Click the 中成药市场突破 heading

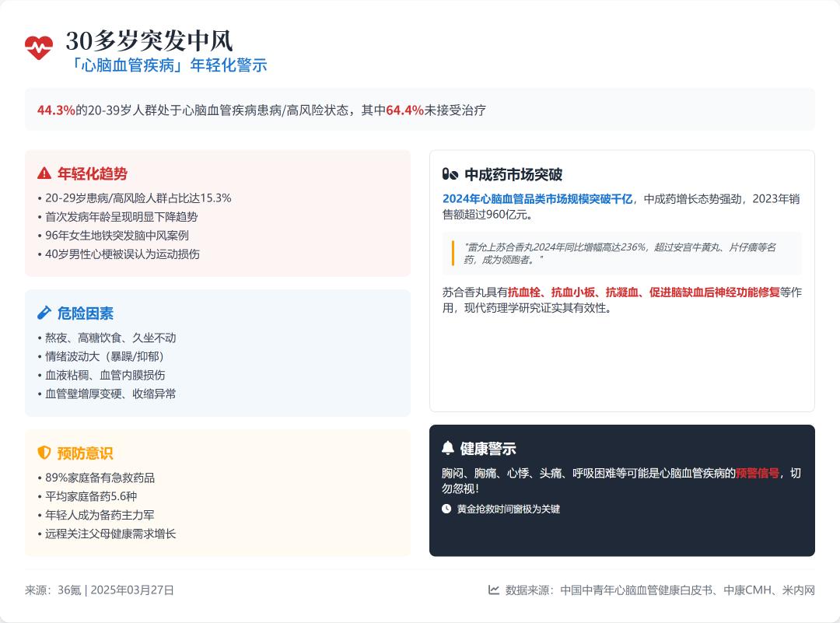(513, 175)
